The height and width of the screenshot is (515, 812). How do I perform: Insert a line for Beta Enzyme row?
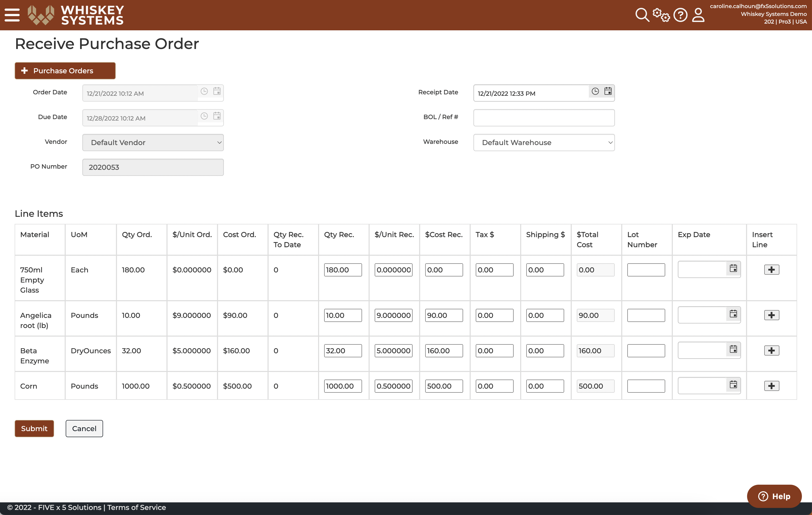(772, 350)
